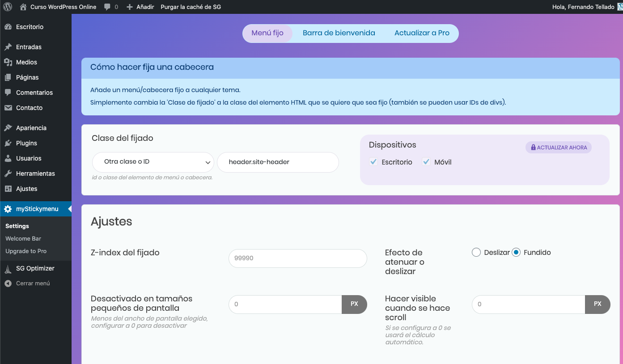Open the Añadir new content menu
Screen dimensions: 623x364
[x=140, y=7]
